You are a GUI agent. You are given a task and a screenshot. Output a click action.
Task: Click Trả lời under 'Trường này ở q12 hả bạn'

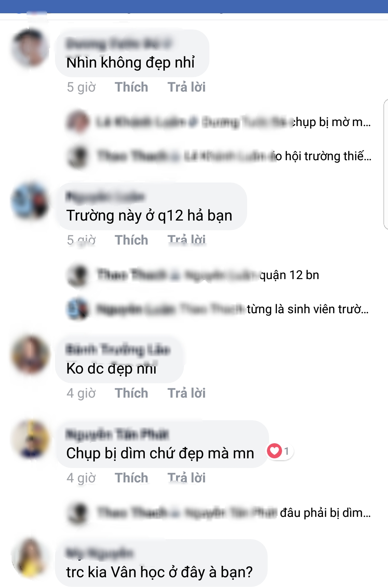pyautogui.click(x=186, y=240)
